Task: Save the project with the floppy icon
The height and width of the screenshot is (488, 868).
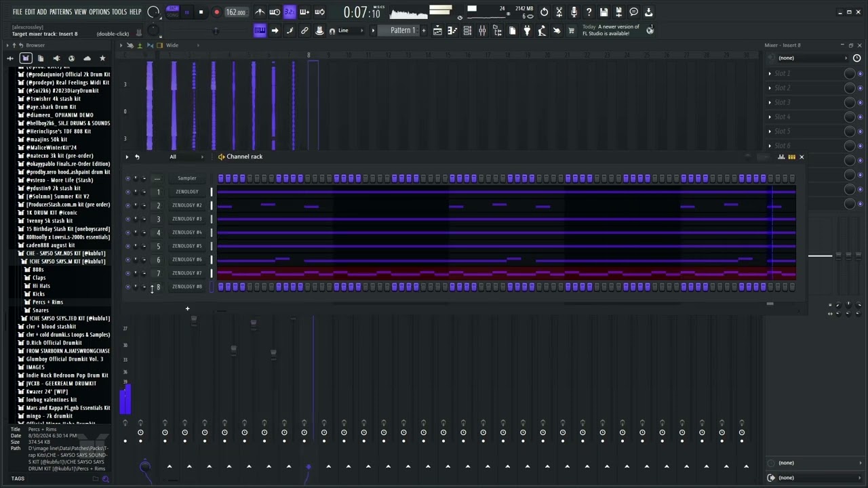Action: (x=604, y=12)
